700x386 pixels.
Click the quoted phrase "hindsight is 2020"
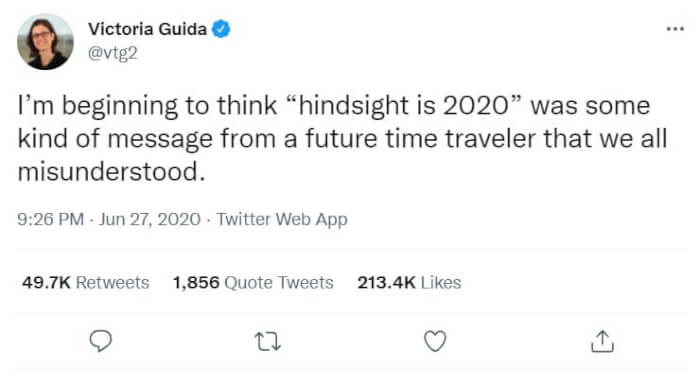(x=406, y=107)
